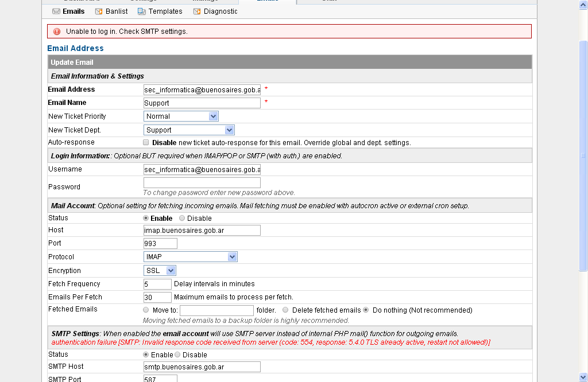The height and width of the screenshot is (382, 588).
Task: Click the Diagnostic icon
Action: 197,11
